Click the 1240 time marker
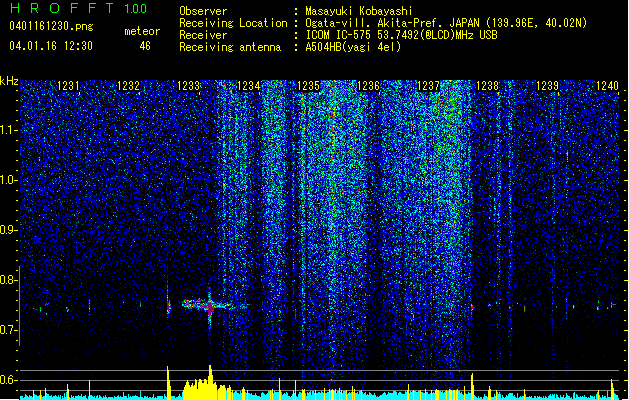Screen dimensions: 629x400 coord(607,86)
